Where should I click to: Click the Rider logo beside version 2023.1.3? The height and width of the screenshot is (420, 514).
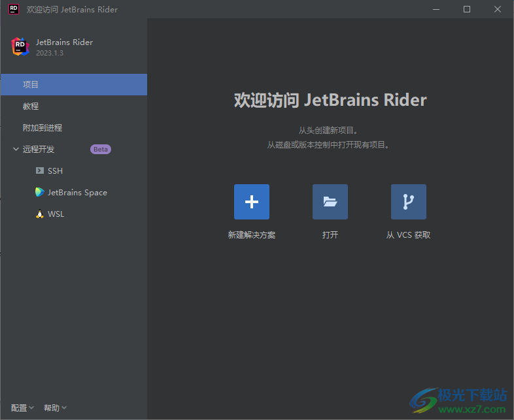click(x=20, y=46)
